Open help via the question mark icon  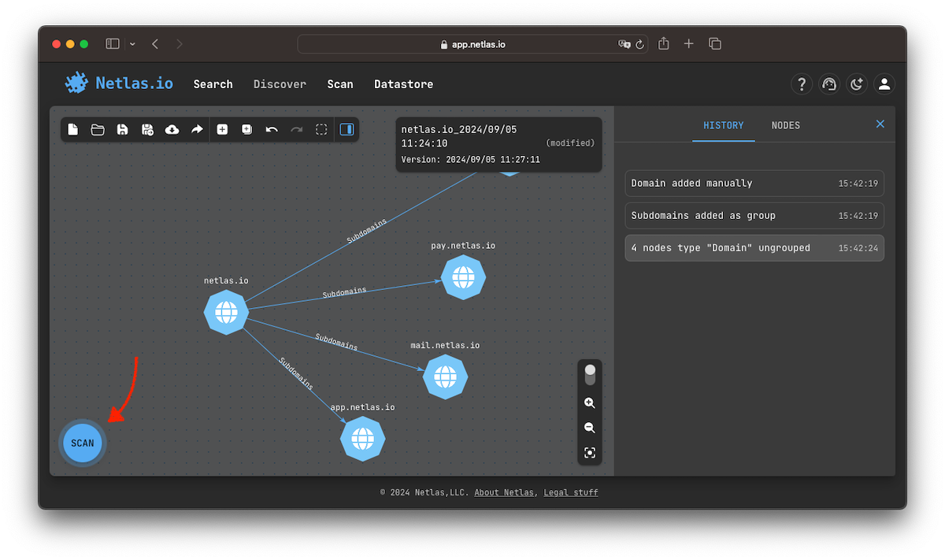pyautogui.click(x=802, y=84)
